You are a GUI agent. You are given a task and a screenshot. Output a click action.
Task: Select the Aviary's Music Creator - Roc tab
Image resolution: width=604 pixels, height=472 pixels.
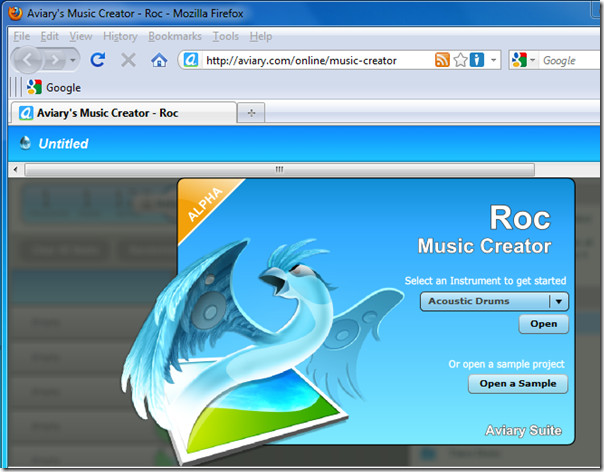[x=123, y=113]
